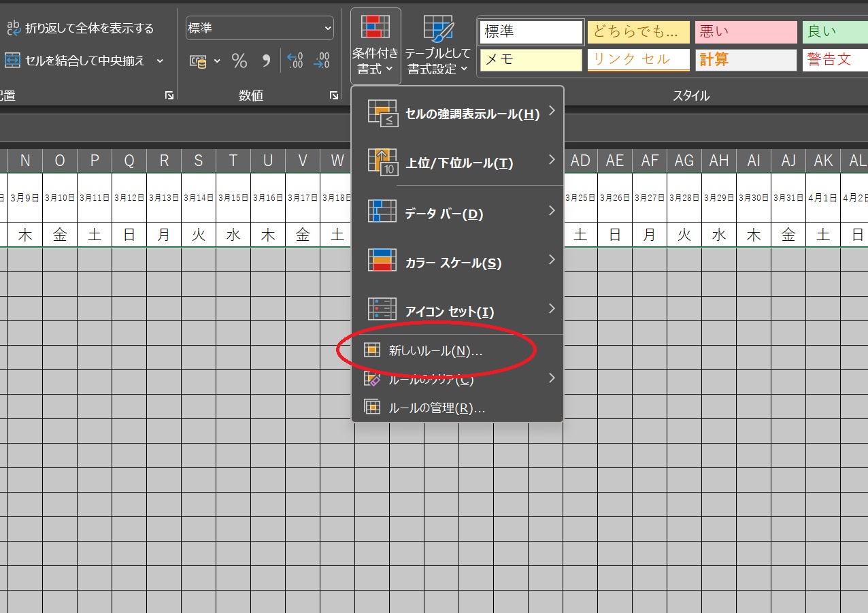Image resolution: width=868 pixels, height=613 pixels.
Task: Click the Increase Decimal icon
Action: (x=295, y=61)
